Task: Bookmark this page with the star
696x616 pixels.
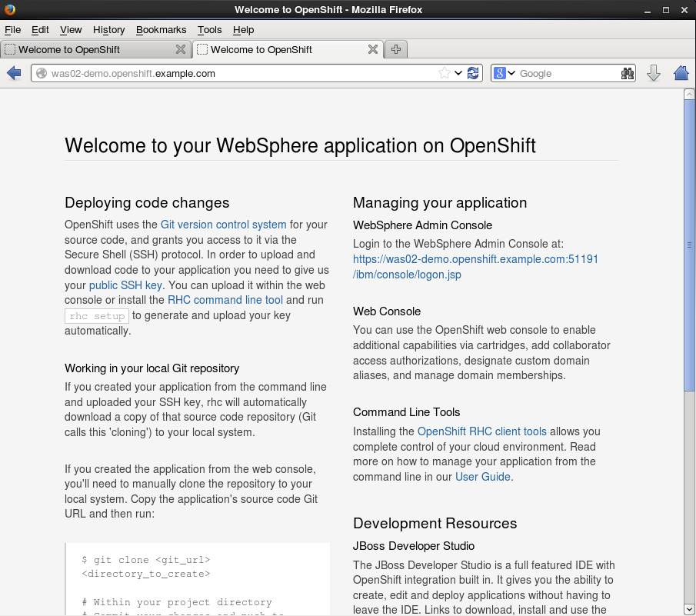Action: coord(444,73)
